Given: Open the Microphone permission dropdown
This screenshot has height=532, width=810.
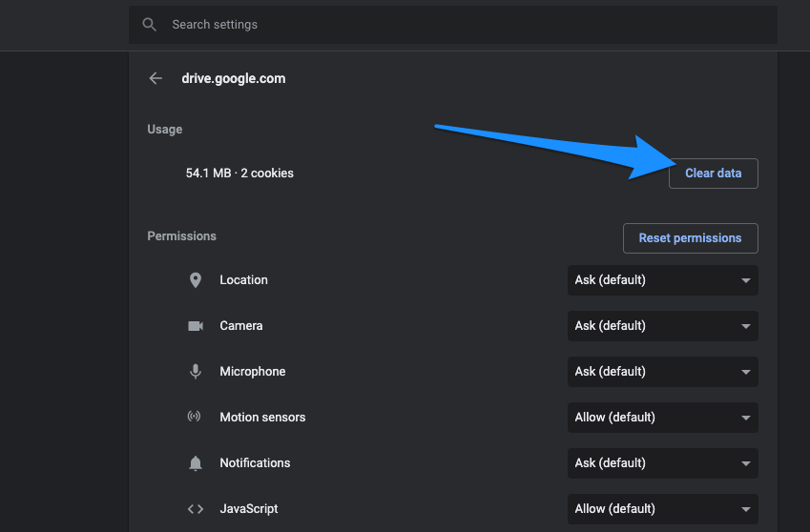Looking at the screenshot, I should (663, 372).
